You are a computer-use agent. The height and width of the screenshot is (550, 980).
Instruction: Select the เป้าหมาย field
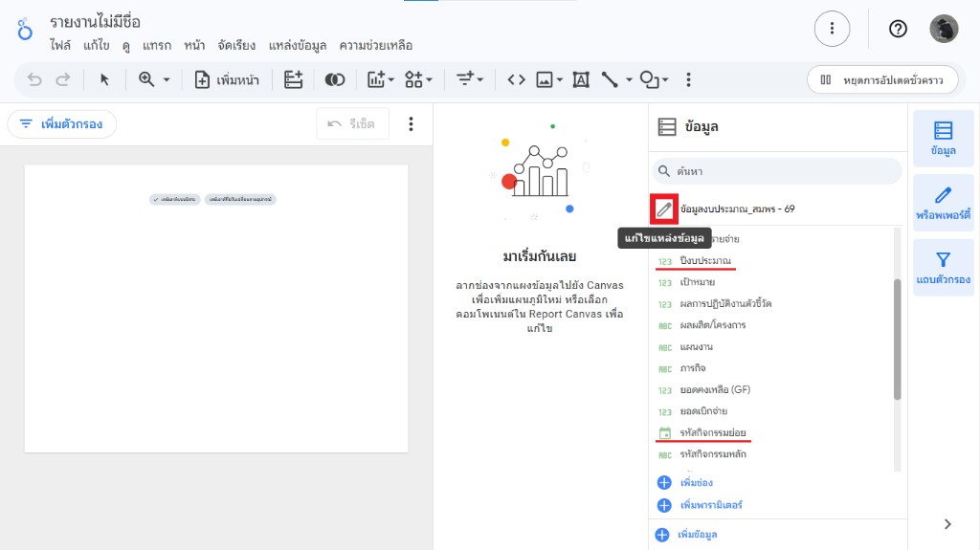(x=697, y=282)
